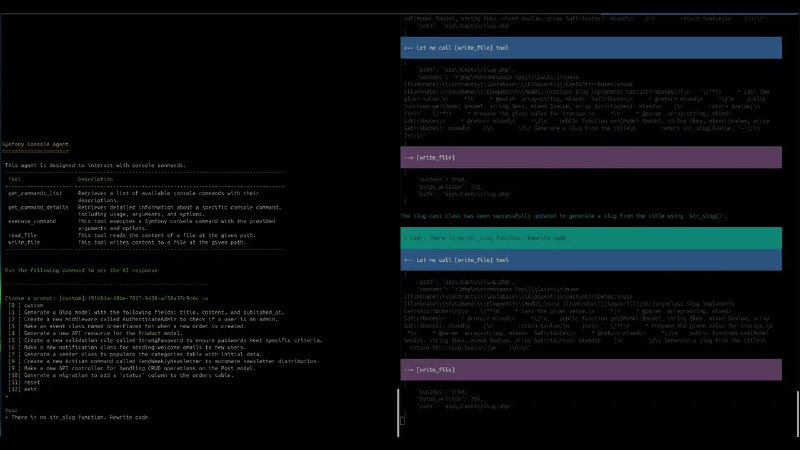Select option '[3] Make an event class OrderPlaced'

pos(127,327)
